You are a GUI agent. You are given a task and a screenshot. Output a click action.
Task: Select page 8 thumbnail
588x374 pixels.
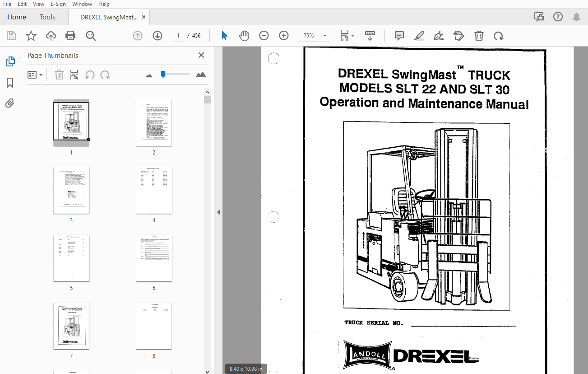154,326
